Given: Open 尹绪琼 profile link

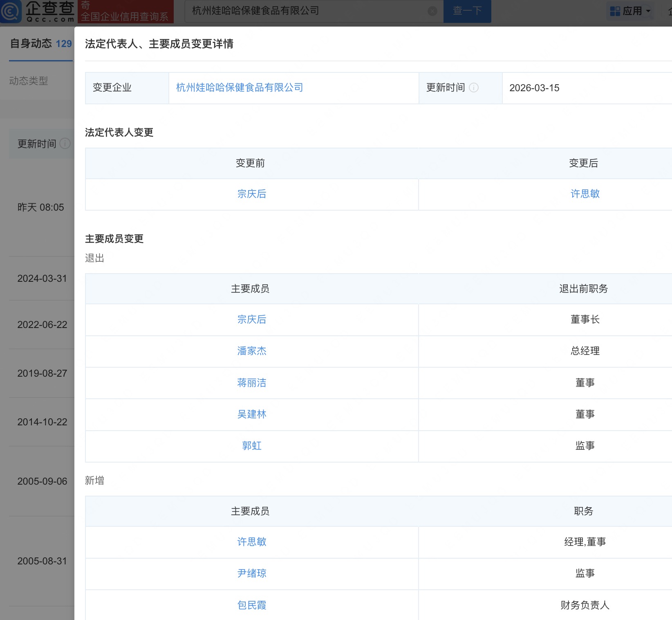Looking at the screenshot, I should click(251, 573).
